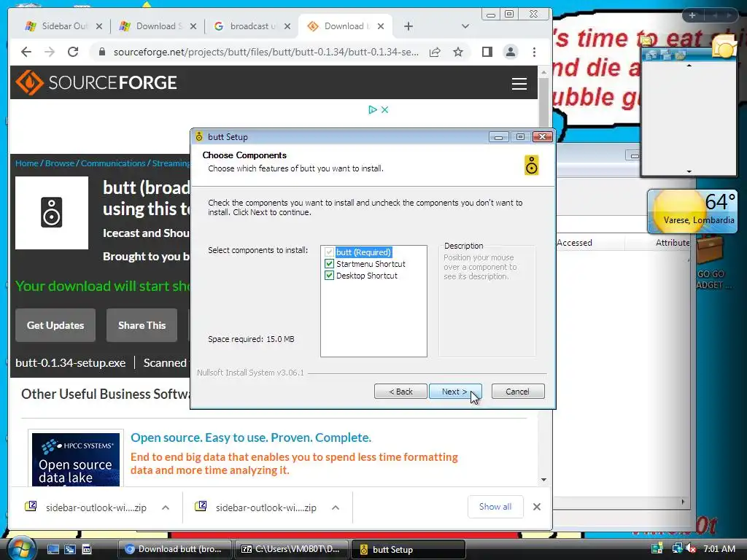Viewport: 747px width, 560px height.
Task: Click the butt (Required) checkbox
Action: click(x=329, y=252)
